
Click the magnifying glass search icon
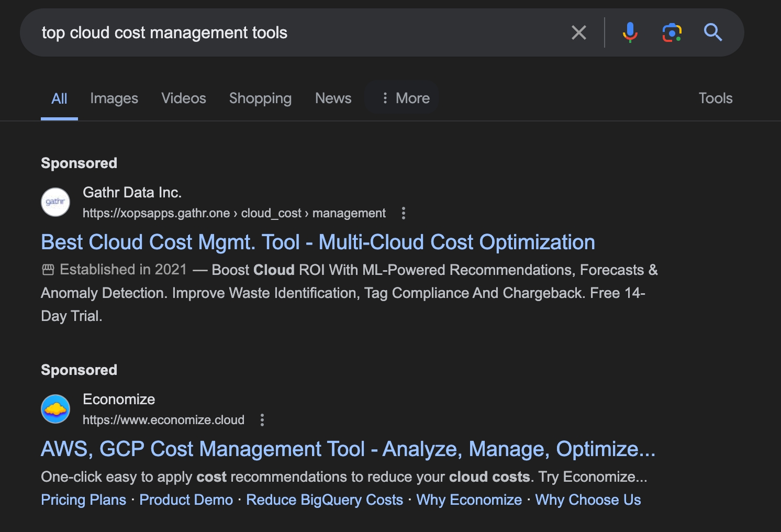click(712, 32)
